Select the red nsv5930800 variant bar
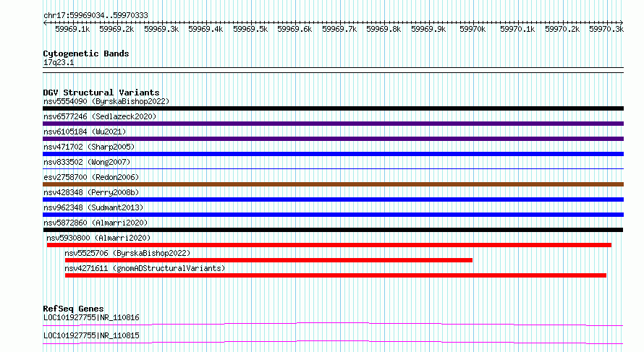Viewport: 644px width, 352px height. [329, 245]
